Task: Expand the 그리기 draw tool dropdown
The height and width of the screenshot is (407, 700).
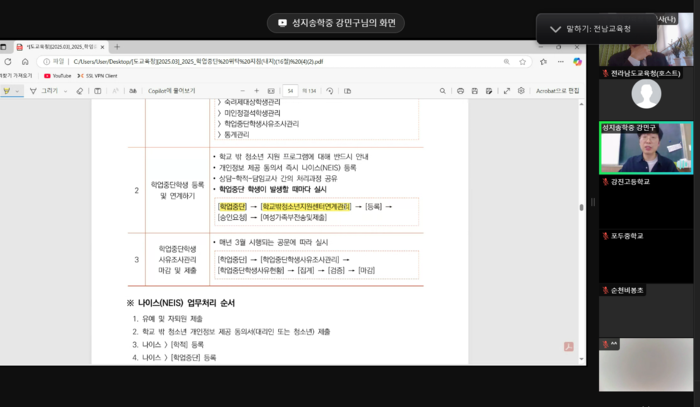Action: 66,91
